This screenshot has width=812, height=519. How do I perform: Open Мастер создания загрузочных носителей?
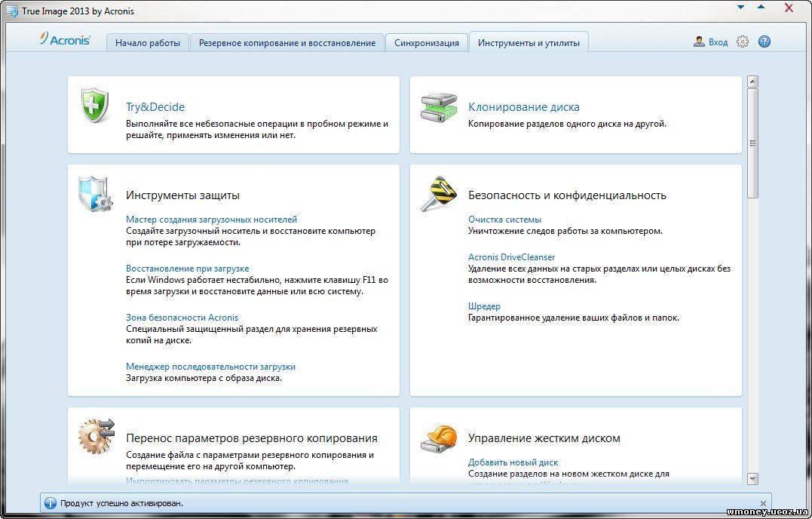tap(211, 220)
